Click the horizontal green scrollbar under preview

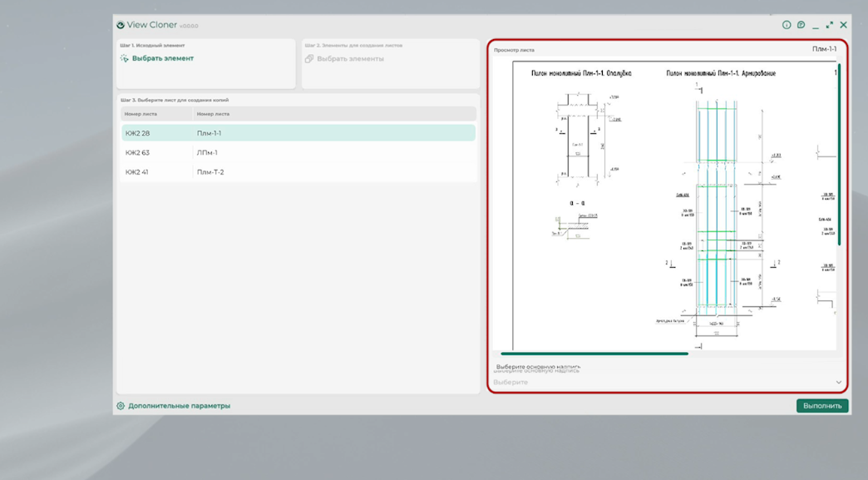594,354
